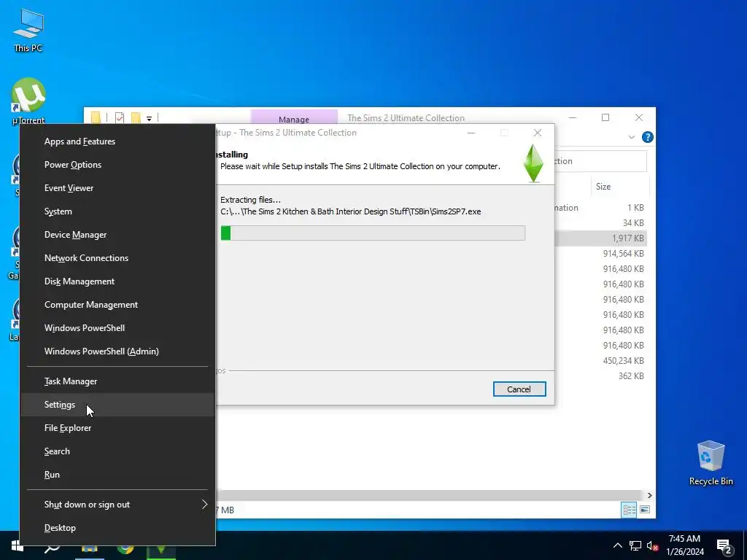Select the Manage tab in File Explorer
The height and width of the screenshot is (560, 747).
pos(294,119)
